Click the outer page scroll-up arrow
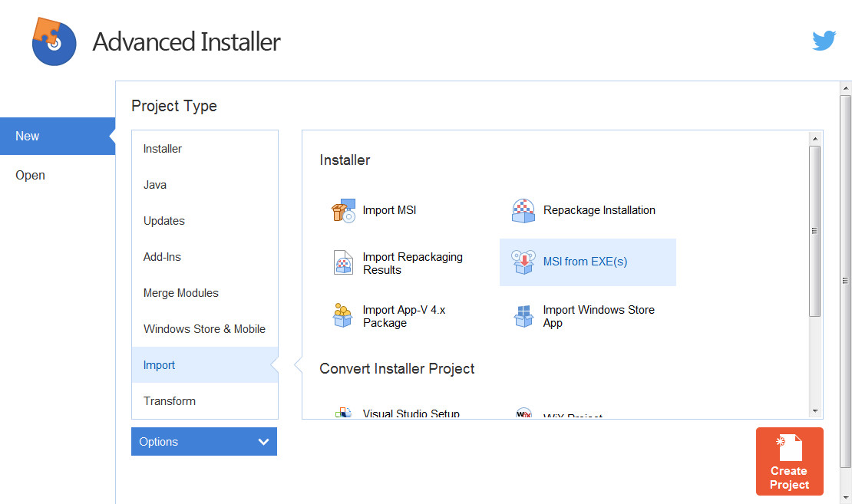Viewport: 852px width, 504px height. [845, 88]
